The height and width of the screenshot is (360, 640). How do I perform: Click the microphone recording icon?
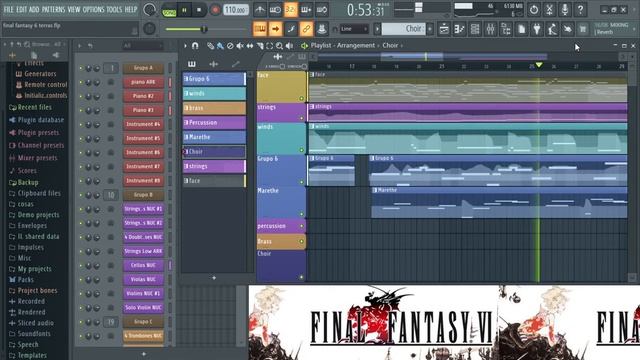(565, 9)
